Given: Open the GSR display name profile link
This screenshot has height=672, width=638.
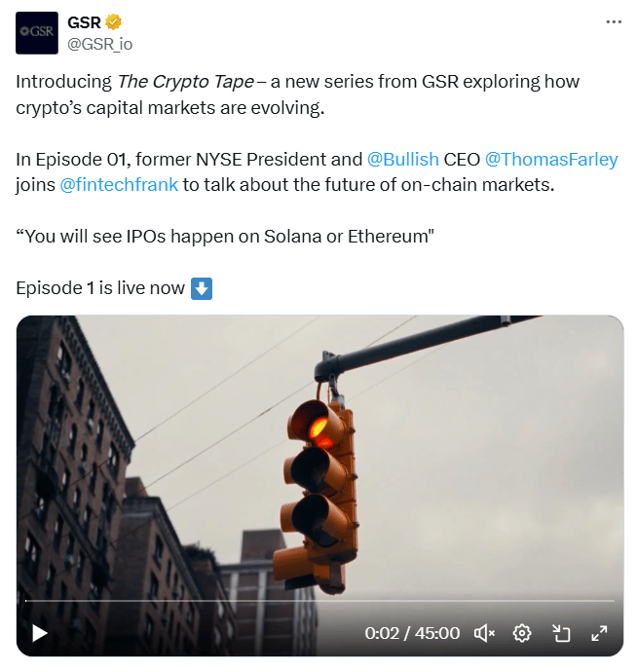Looking at the screenshot, I should [x=84, y=22].
